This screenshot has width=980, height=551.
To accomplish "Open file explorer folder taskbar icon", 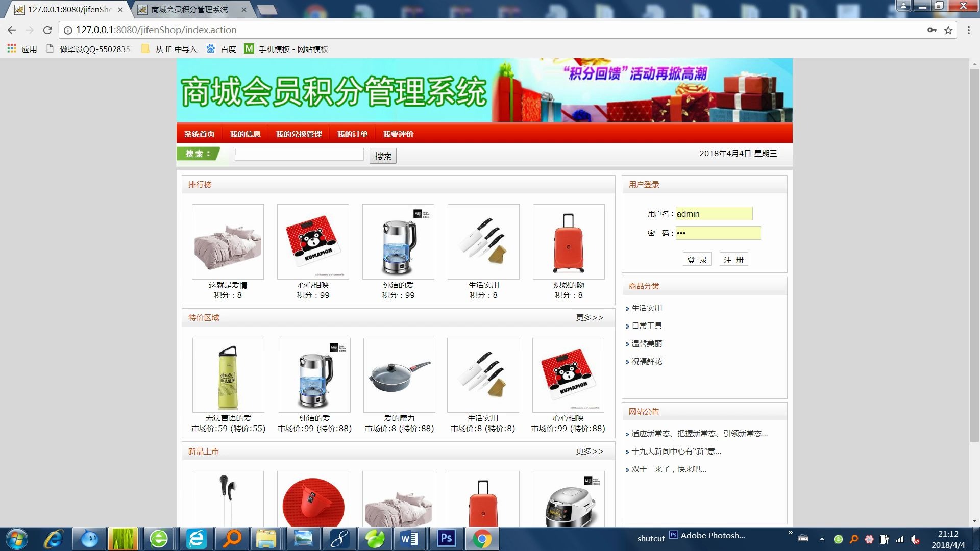I will click(x=266, y=539).
